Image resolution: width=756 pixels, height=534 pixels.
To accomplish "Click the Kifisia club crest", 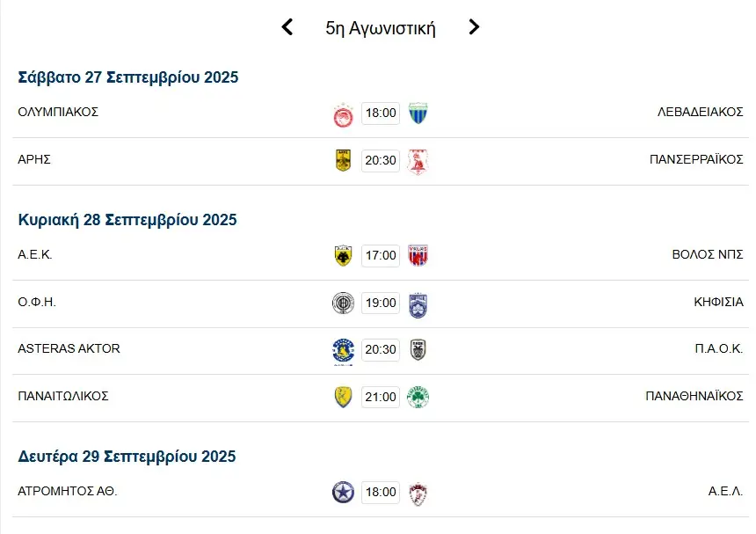I will click(418, 304).
